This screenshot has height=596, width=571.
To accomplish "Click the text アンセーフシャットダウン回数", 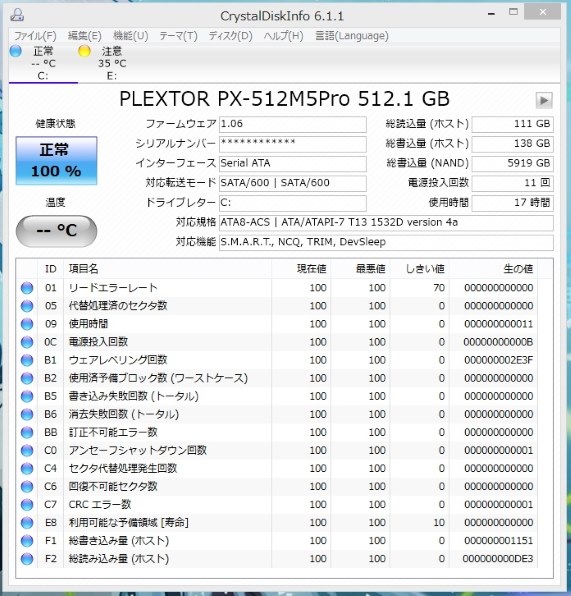I will (x=138, y=450).
